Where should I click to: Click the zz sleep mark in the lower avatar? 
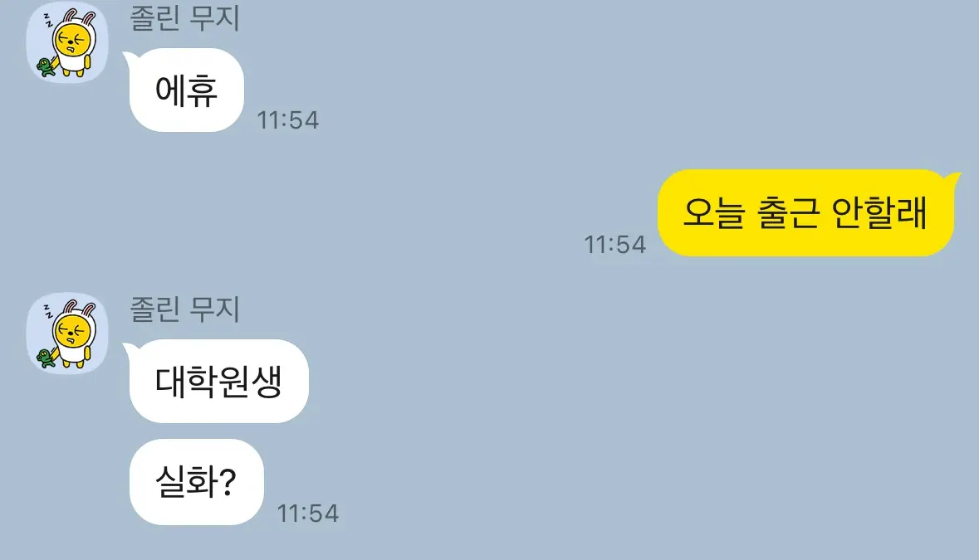coord(48,310)
